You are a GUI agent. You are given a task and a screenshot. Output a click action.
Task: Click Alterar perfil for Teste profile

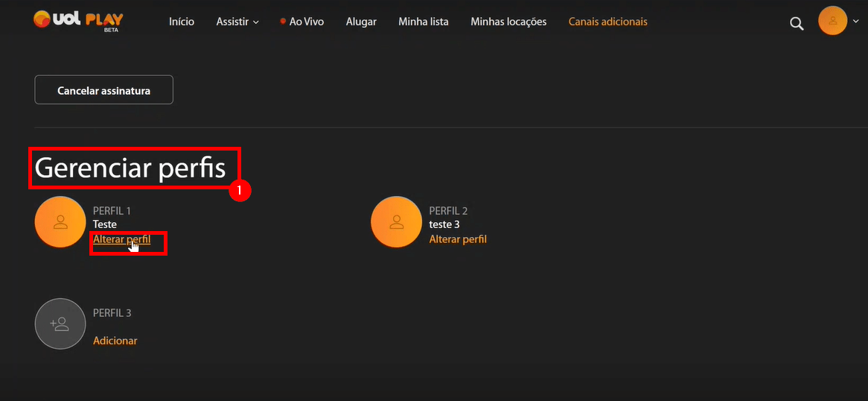point(122,239)
